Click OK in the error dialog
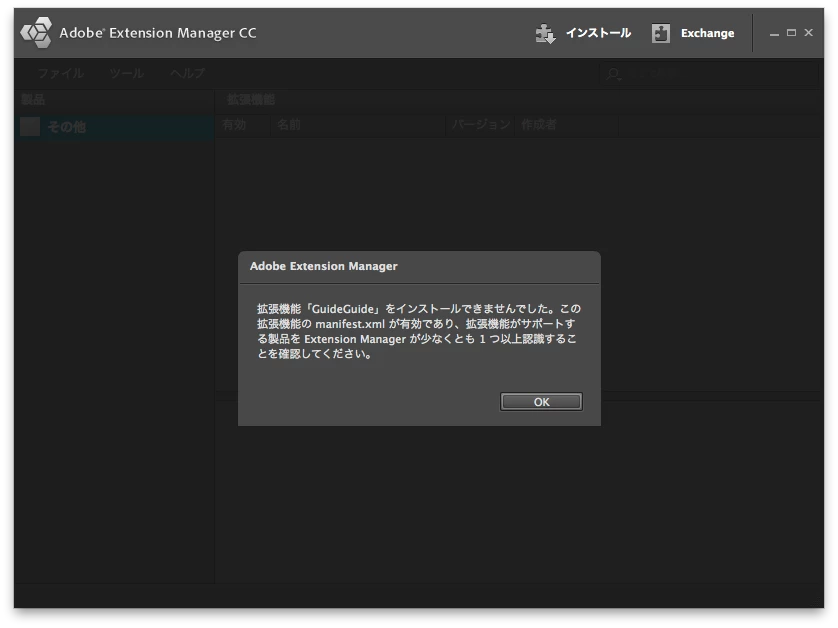Viewport: 838px width, 628px height. point(541,402)
